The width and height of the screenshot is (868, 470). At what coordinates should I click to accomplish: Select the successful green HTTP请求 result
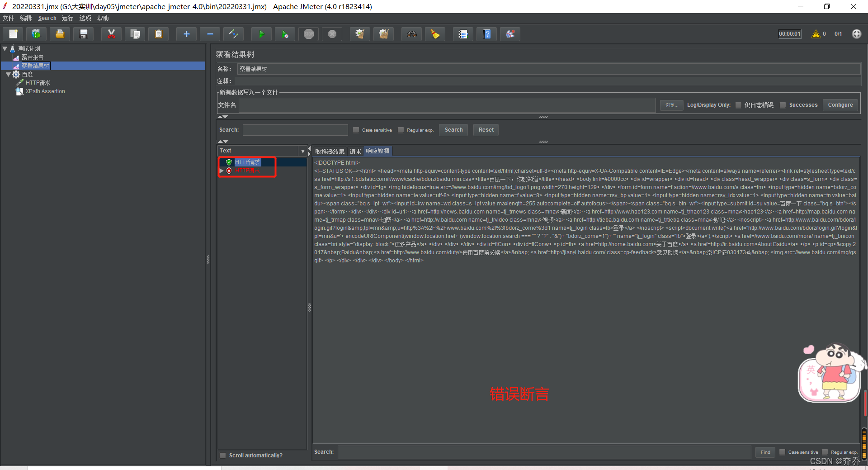pyautogui.click(x=247, y=162)
